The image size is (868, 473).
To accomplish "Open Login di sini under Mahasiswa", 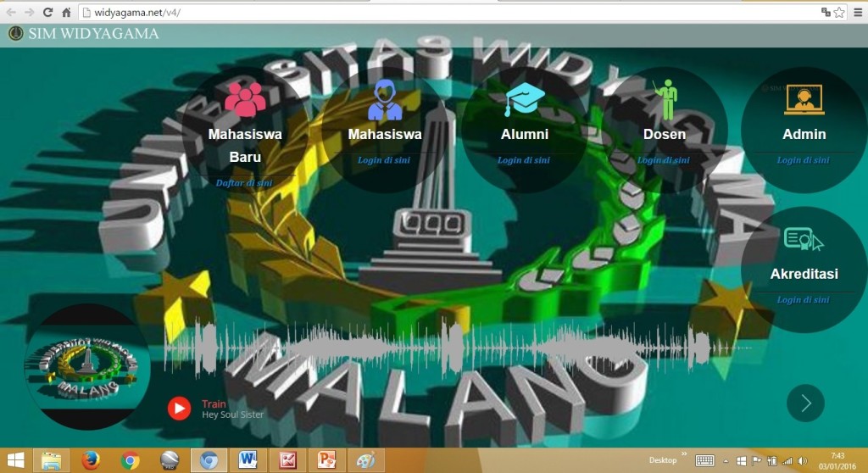I will [384, 160].
